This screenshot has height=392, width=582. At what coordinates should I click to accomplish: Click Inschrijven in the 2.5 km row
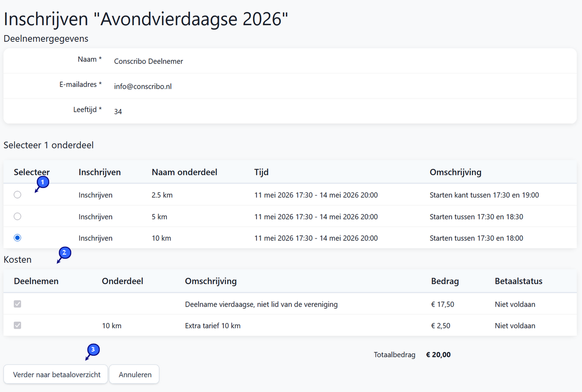96,195
